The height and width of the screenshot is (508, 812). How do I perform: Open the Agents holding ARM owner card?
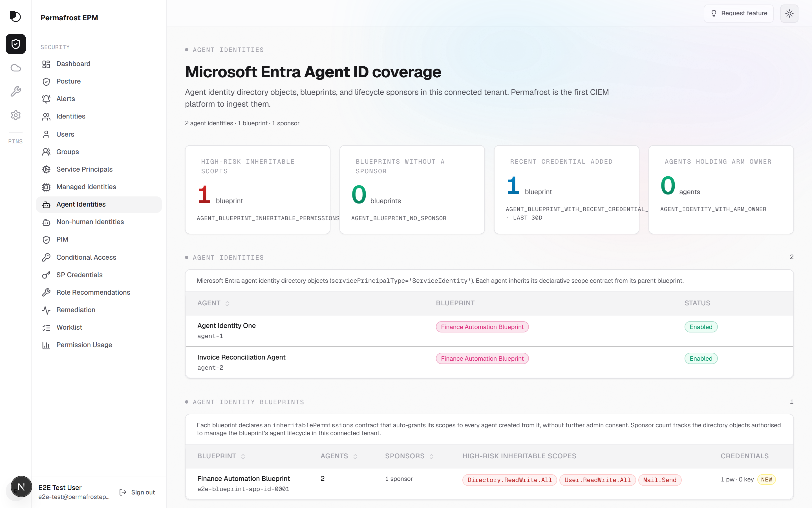tap(721, 189)
